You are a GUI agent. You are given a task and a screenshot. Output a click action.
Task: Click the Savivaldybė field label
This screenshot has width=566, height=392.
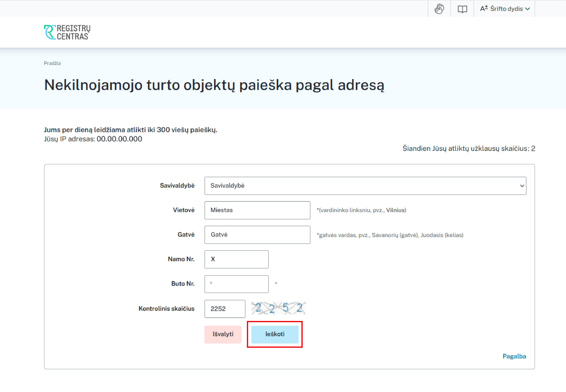[177, 186]
